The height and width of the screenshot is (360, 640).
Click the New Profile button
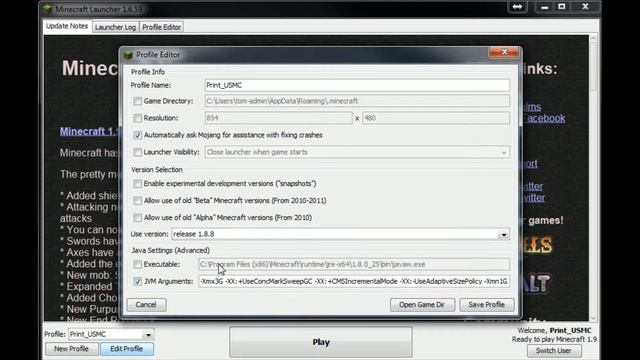pos(71,349)
